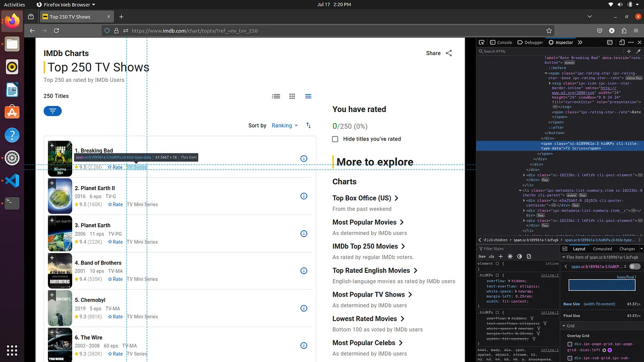The image size is (644, 362).
Task: Enable overlay grid for div.ipc-sub-grid
Action: (x=570, y=358)
